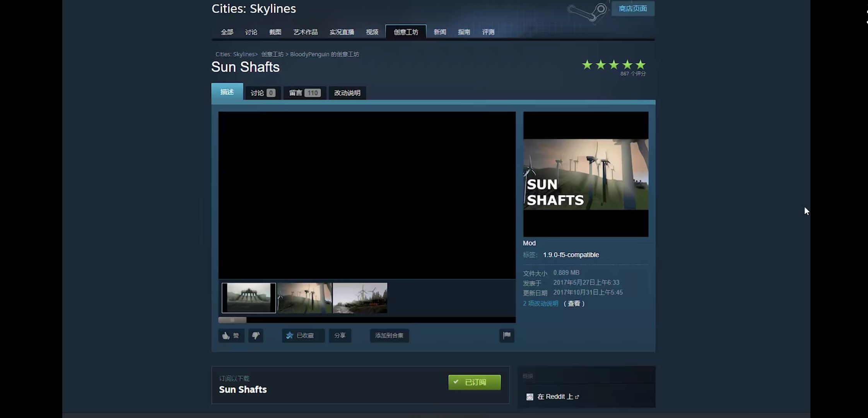Open the 商店页面 store page button
This screenshot has height=418, width=868.
tap(633, 9)
